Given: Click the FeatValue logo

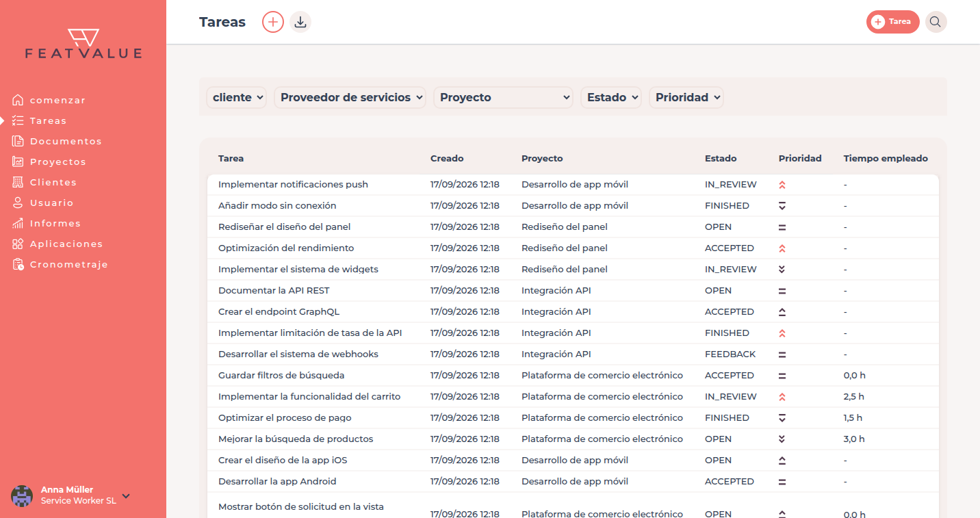Looking at the screenshot, I should pos(83,44).
